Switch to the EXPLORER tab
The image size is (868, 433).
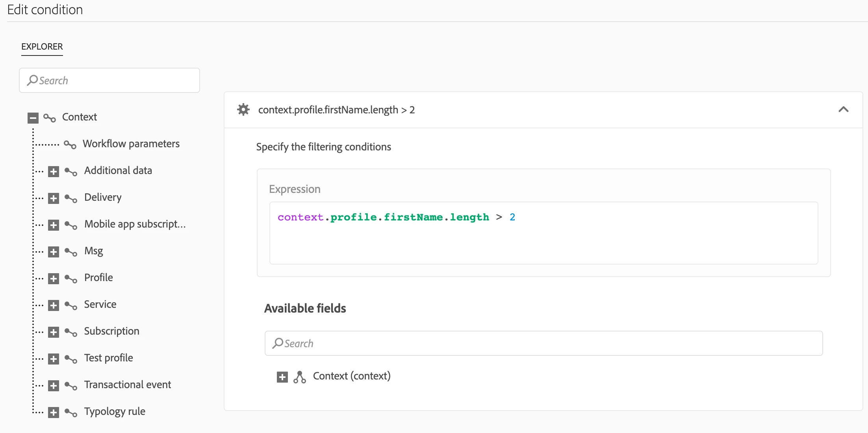pos(42,46)
